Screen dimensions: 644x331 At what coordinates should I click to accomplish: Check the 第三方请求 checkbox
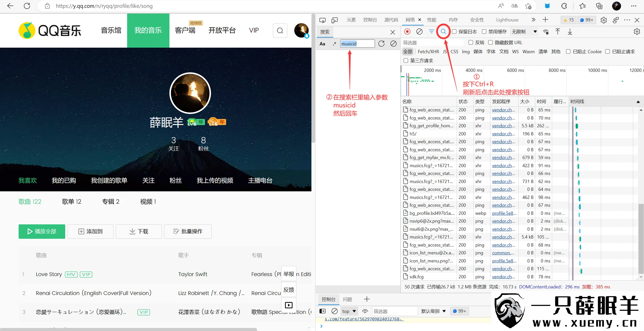click(x=406, y=60)
